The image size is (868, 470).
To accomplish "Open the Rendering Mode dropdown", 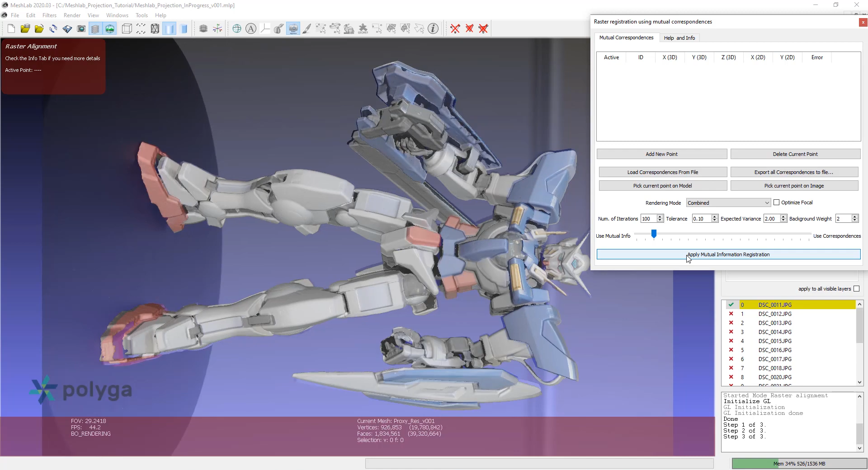I will coord(728,203).
